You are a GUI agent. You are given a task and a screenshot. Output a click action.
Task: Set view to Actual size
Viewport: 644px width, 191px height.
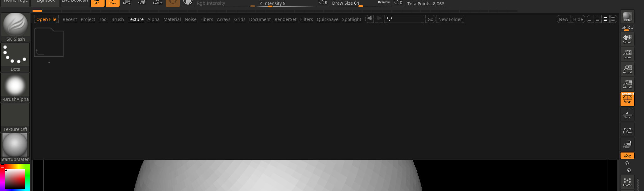point(627,69)
